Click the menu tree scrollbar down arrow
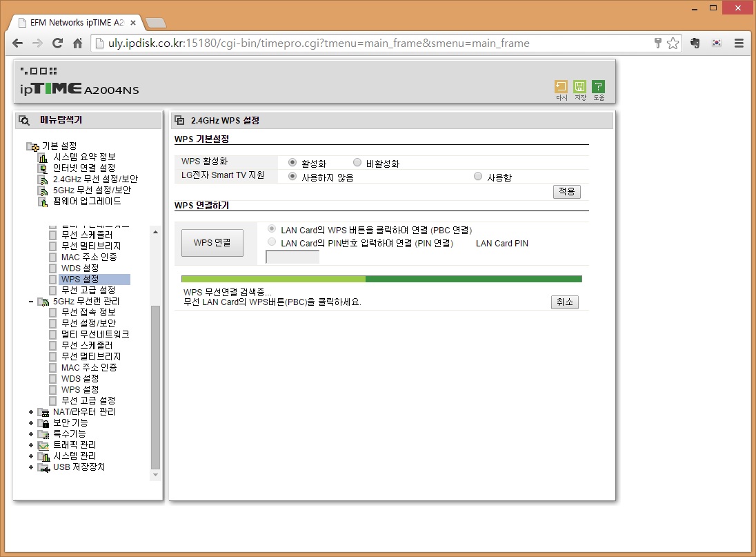 (x=155, y=476)
